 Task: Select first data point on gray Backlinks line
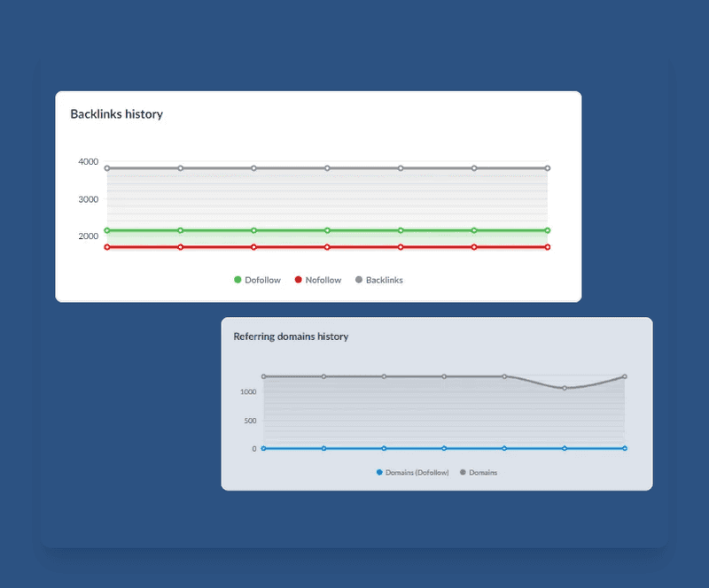[x=107, y=168]
